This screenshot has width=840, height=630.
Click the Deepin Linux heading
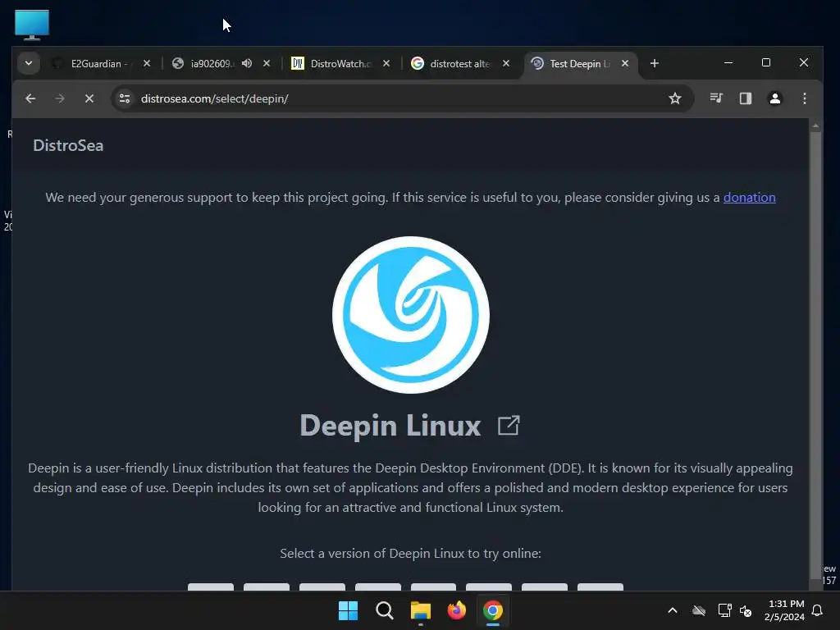click(390, 426)
